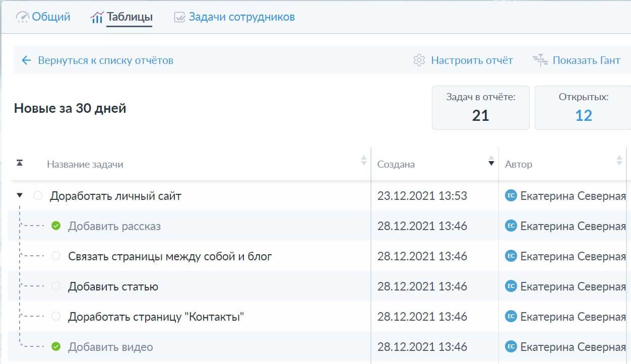Uncheck the completed task Добавить рассказ

(x=56, y=226)
